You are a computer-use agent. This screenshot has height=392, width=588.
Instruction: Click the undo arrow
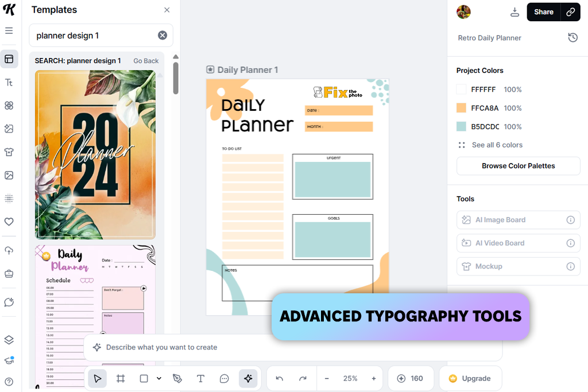pos(280,378)
